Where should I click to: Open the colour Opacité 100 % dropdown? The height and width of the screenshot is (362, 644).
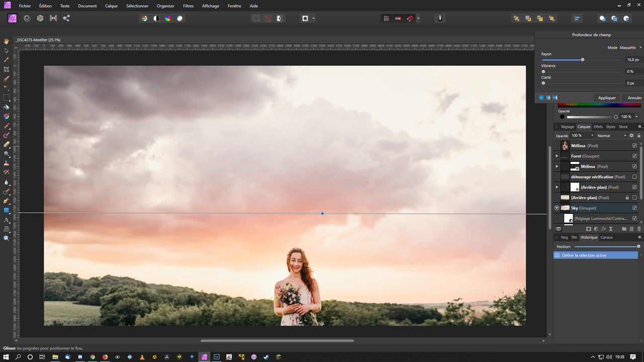tap(636, 117)
